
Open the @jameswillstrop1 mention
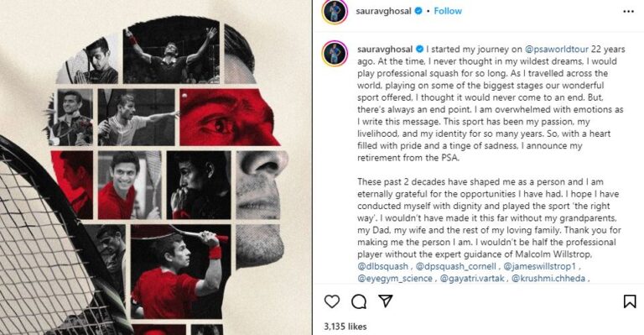coord(540,266)
